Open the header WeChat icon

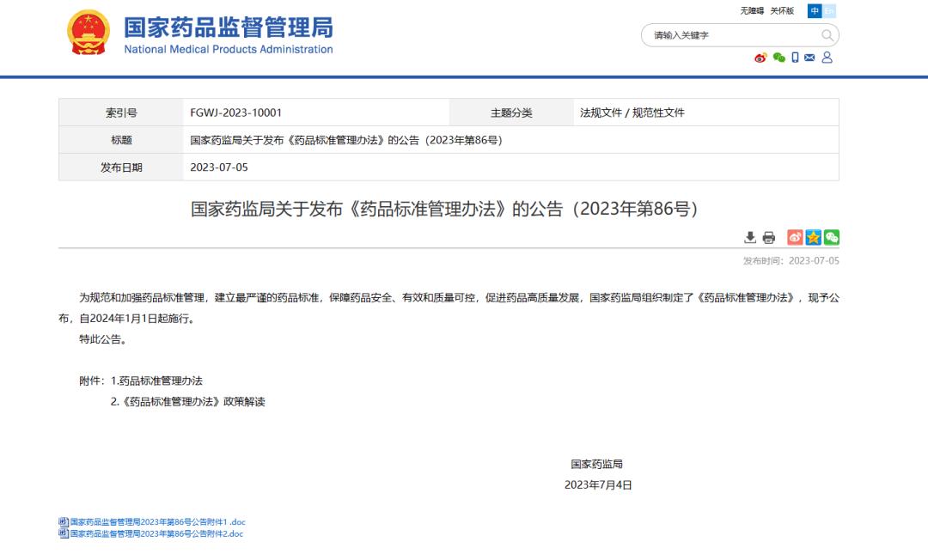pyautogui.click(x=778, y=58)
